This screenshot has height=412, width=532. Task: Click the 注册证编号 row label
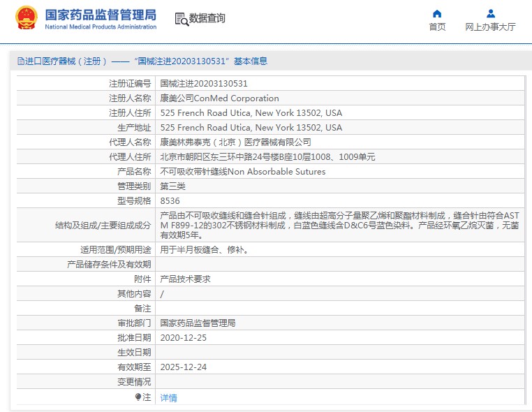pyautogui.click(x=130, y=84)
